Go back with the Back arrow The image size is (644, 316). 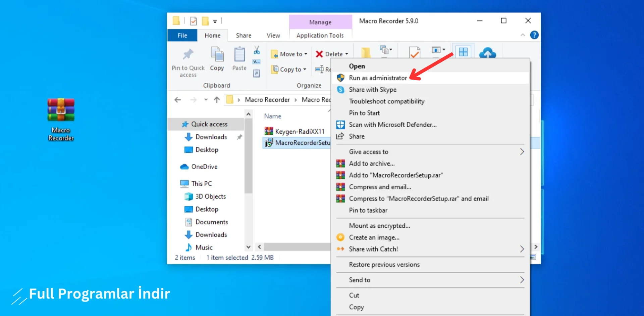pos(178,100)
